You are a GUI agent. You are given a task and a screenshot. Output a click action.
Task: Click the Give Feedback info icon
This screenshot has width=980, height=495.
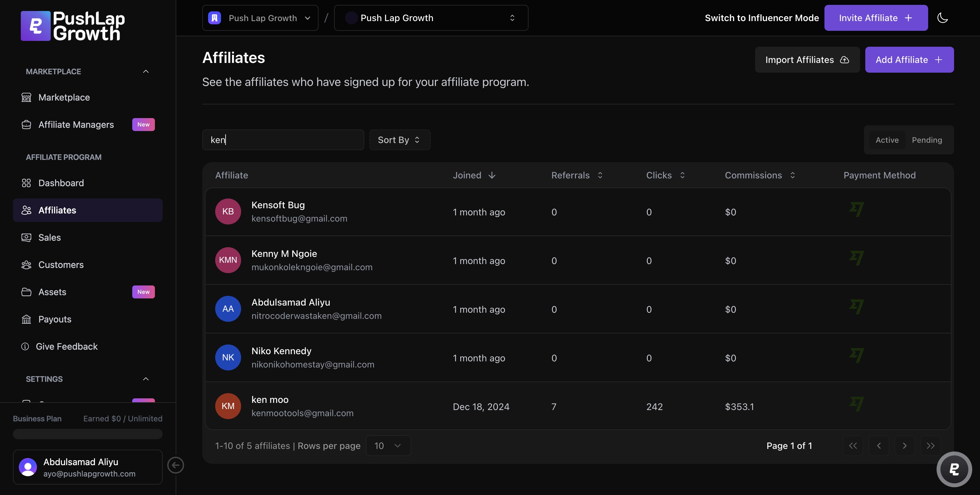pos(25,346)
